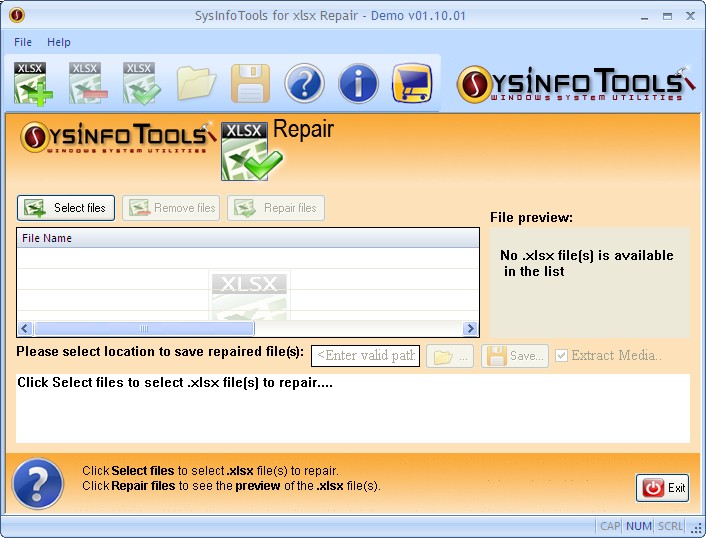The height and width of the screenshot is (538, 706).
Task: Click the shopping cart buy icon
Action: (412, 83)
